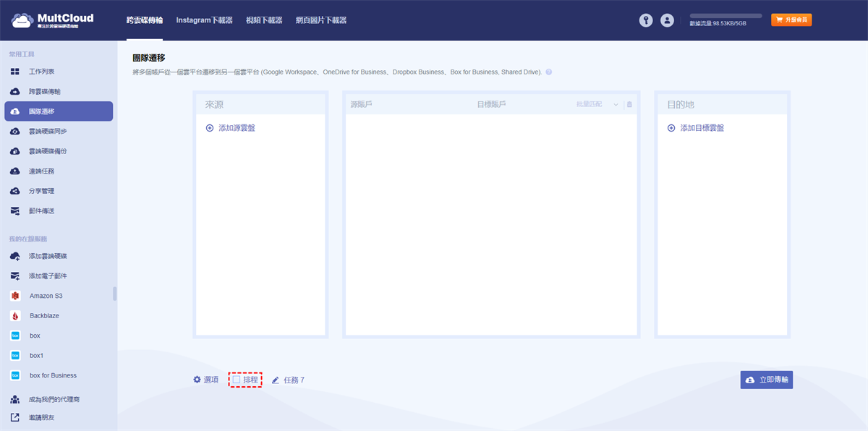Screen dimensions: 868x431
Task: Click the 團隊遷移 page title
Action: [149, 58]
